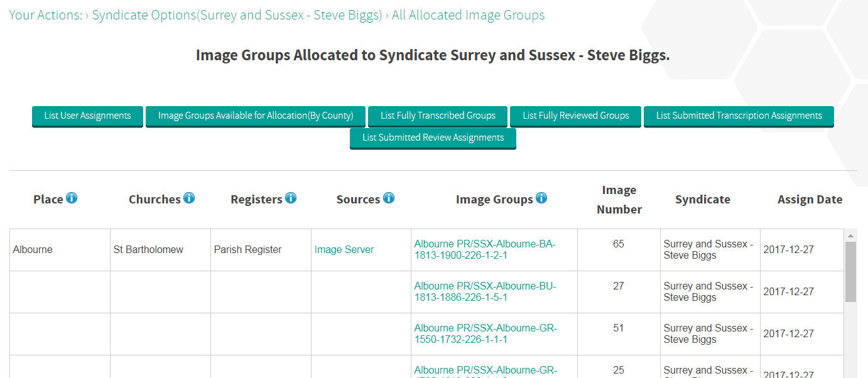Show List Fully Reviewed Groups
This screenshot has width=868, height=378.
pyautogui.click(x=575, y=116)
